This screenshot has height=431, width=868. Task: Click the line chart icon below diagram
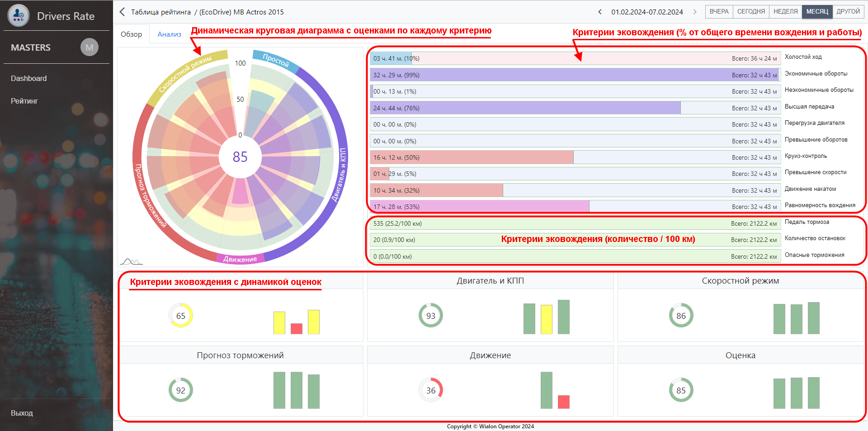pyautogui.click(x=131, y=261)
